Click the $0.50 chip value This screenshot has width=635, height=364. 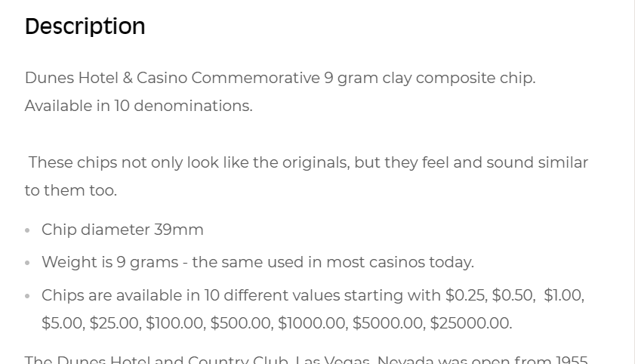pos(513,295)
